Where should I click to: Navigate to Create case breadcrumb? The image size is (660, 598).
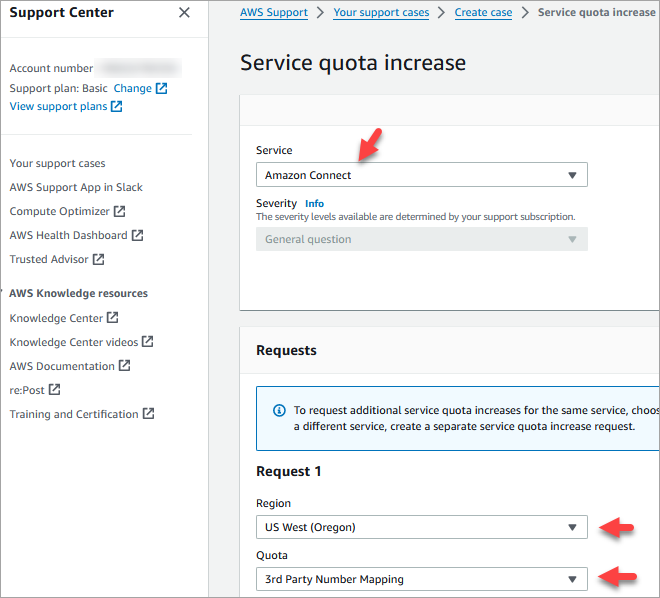pyautogui.click(x=483, y=13)
